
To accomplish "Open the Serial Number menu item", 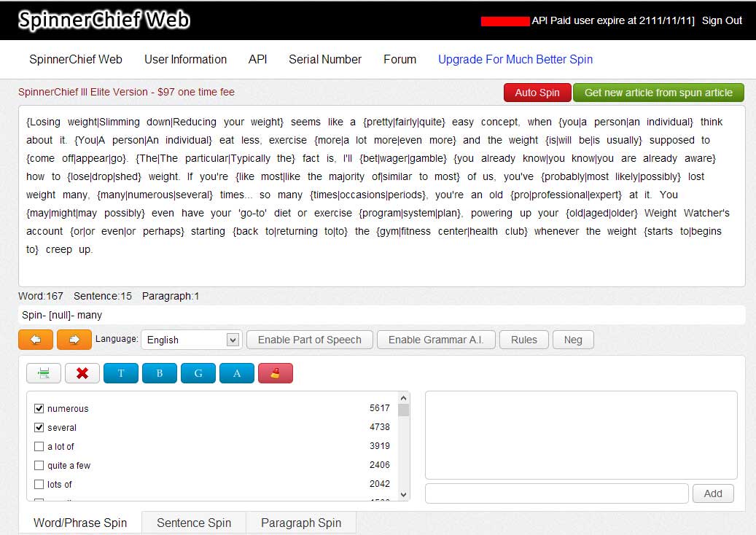I will [x=325, y=60].
